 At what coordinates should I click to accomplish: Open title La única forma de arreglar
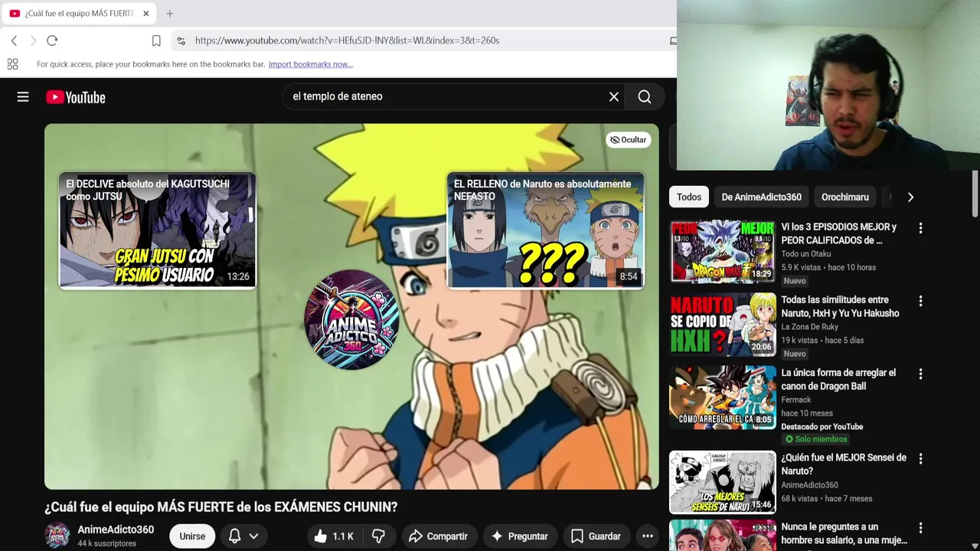(838, 380)
